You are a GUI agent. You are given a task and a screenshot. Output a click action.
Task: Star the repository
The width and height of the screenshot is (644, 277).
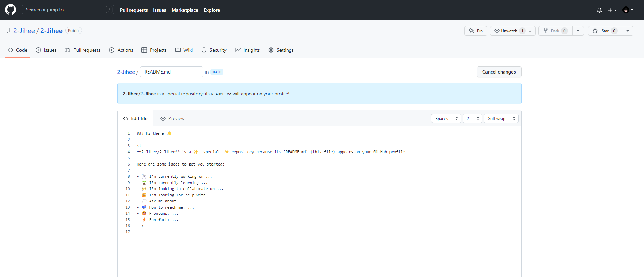605,31
